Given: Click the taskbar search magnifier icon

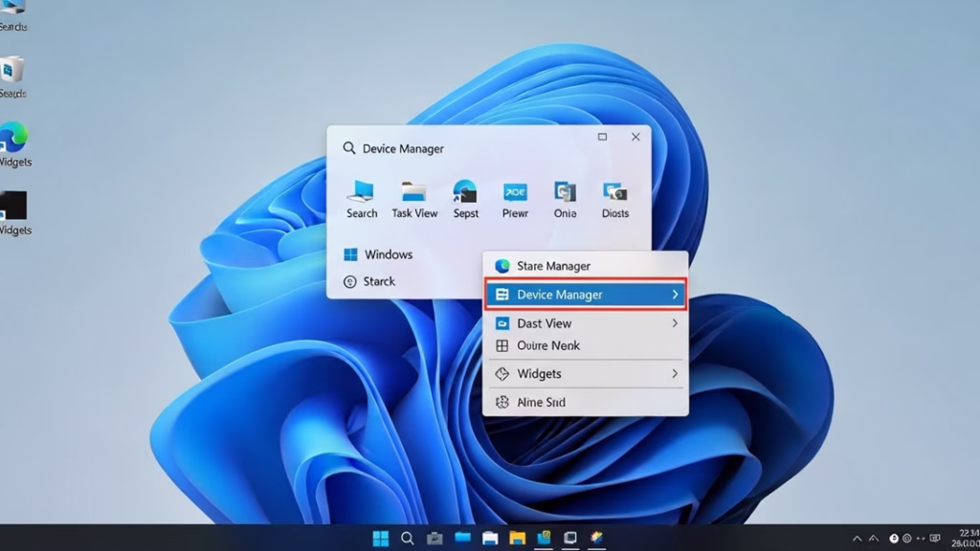Looking at the screenshot, I should (x=408, y=538).
